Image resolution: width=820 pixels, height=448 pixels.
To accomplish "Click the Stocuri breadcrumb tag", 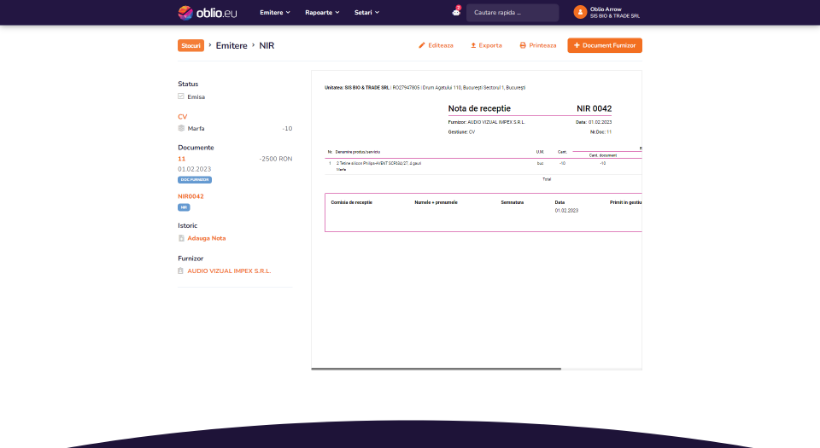I will click(191, 45).
